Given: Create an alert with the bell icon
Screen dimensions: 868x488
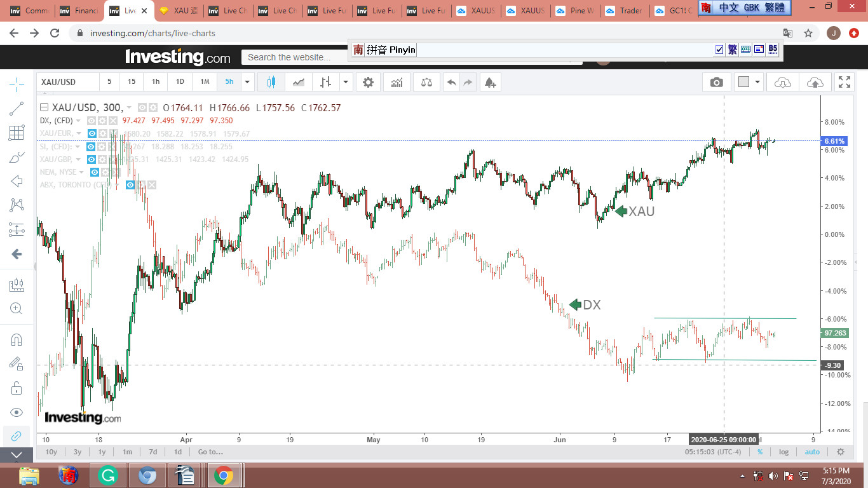Looking at the screenshot, I should click(x=489, y=82).
